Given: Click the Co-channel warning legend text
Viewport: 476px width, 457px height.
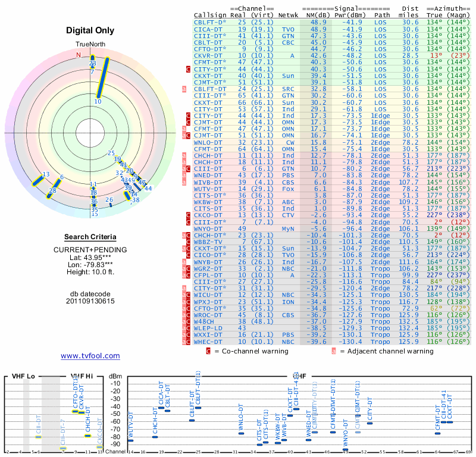Looking at the screenshot, I should (255, 351).
